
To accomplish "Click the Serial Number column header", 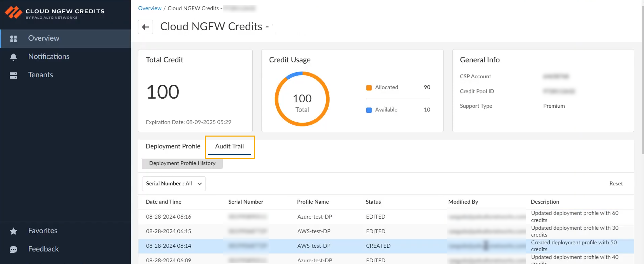I will [246, 202].
